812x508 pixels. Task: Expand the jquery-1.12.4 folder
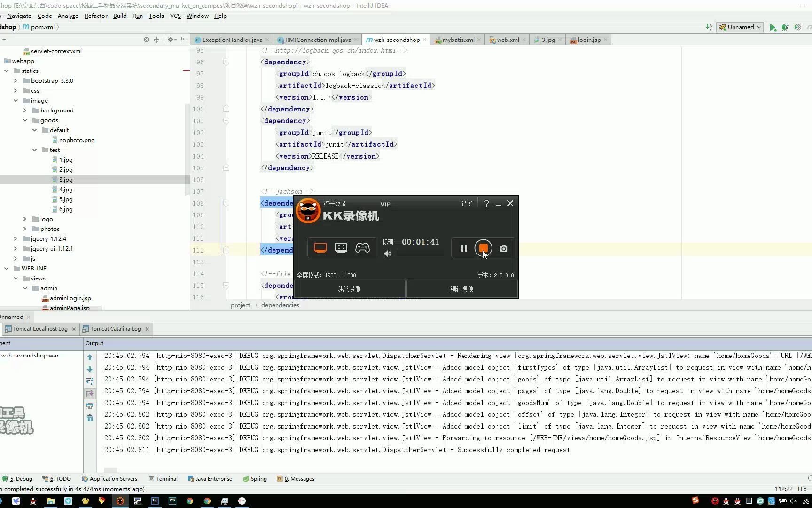click(x=16, y=239)
